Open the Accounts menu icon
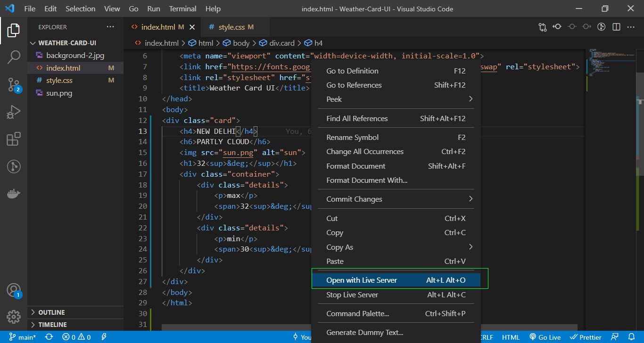This screenshot has width=644, height=343. point(14,290)
